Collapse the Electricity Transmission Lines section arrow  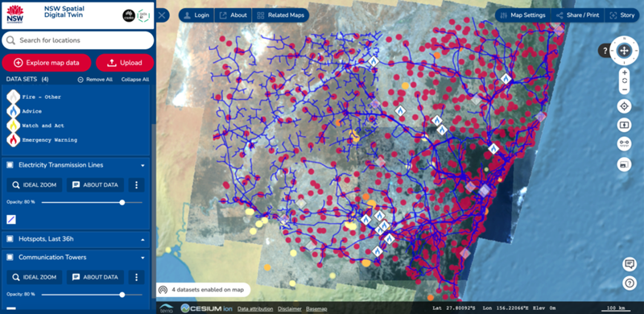(x=143, y=165)
